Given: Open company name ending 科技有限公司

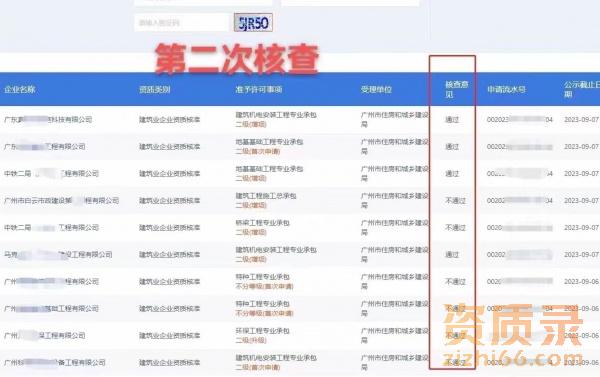Looking at the screenshot, I should (x=48, y=119).
